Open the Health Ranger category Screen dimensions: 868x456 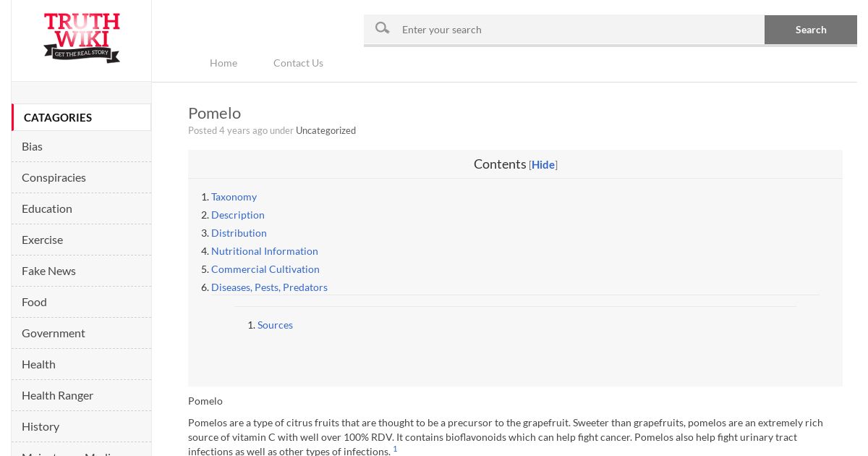pyautogui.click(x=81, y=395)
